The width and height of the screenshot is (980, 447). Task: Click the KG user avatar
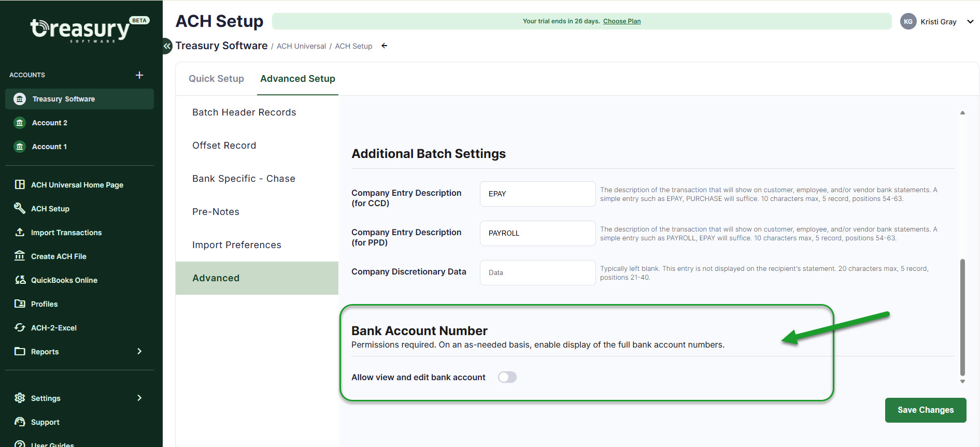[908, 21]
